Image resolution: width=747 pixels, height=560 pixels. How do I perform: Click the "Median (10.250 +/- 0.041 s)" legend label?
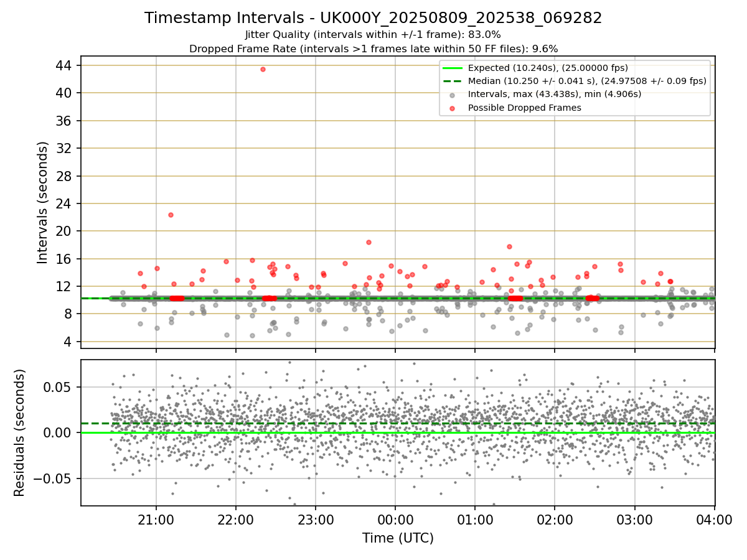tap(587, 81)
